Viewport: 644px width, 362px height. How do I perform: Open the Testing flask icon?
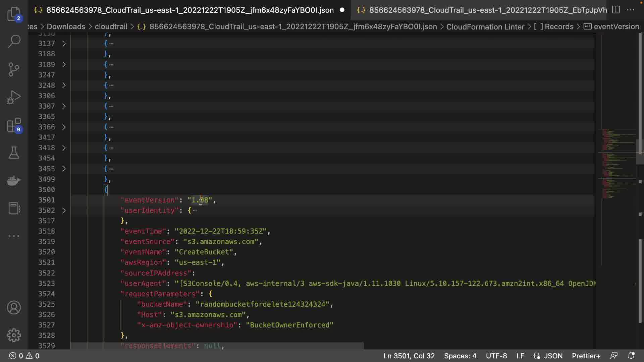(14, 153)
